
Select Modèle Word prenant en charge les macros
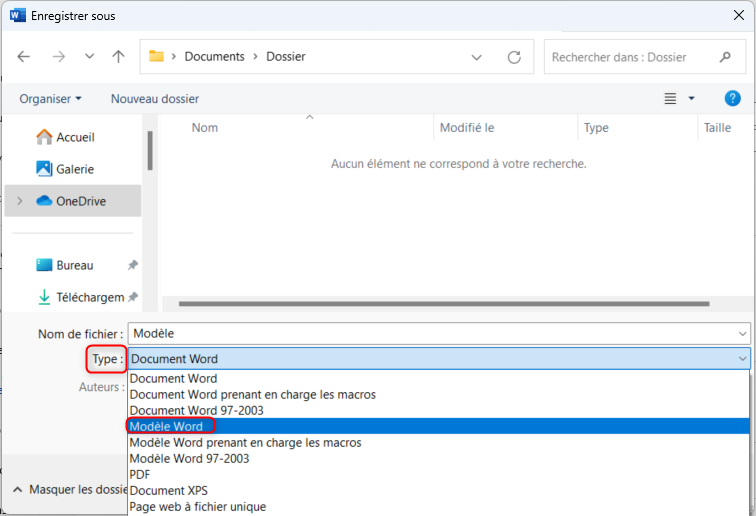(245, 442)
